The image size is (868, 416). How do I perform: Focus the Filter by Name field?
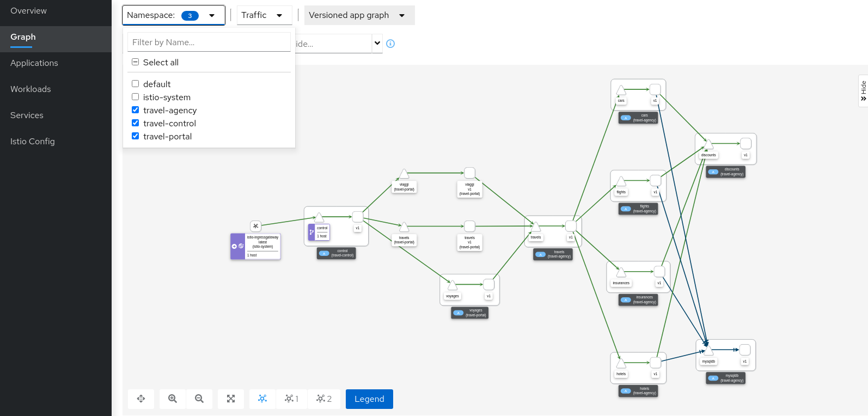209,42
